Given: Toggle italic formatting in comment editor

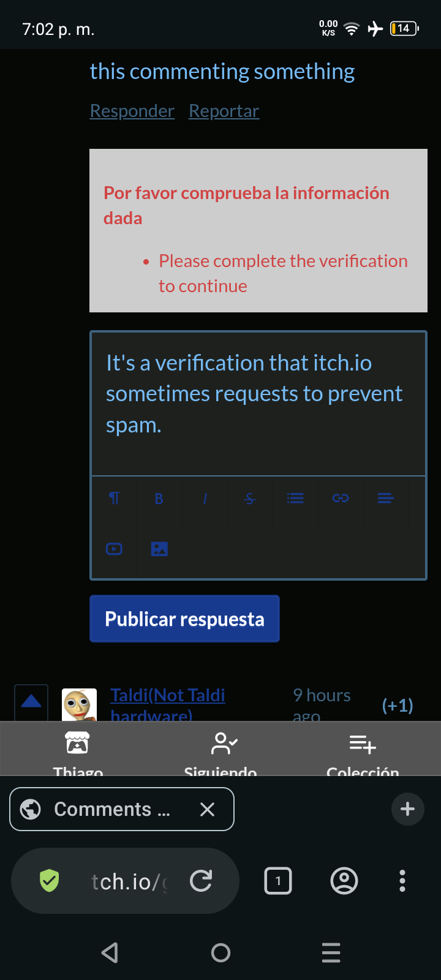Looking at the screenshot, I should tap(205, 499).
